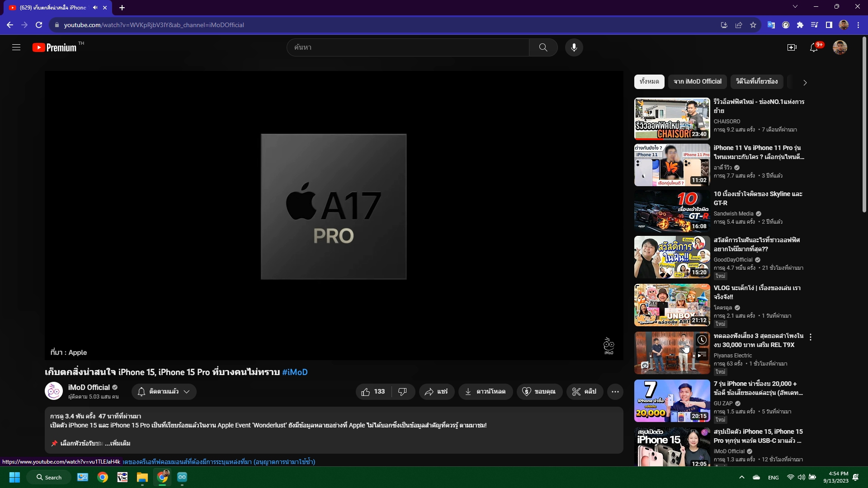Share the video with แชร์ button

(x=436, y=392)
